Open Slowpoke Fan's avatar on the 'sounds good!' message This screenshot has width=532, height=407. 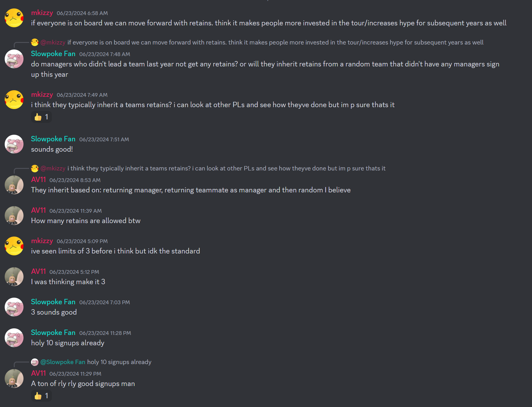point(14,144)
